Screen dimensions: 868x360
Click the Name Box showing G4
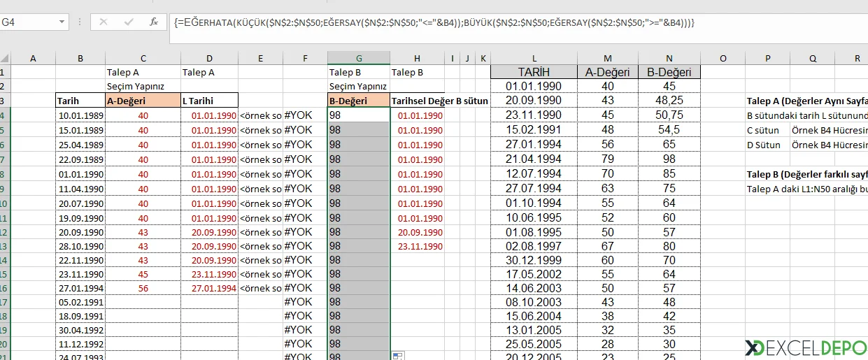[28, 22]
